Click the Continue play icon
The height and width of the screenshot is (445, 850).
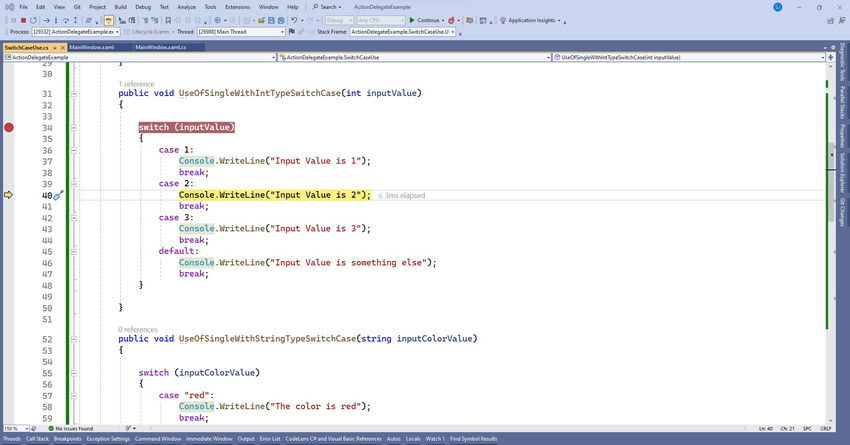pyautogui.click(x=411, y=19)
